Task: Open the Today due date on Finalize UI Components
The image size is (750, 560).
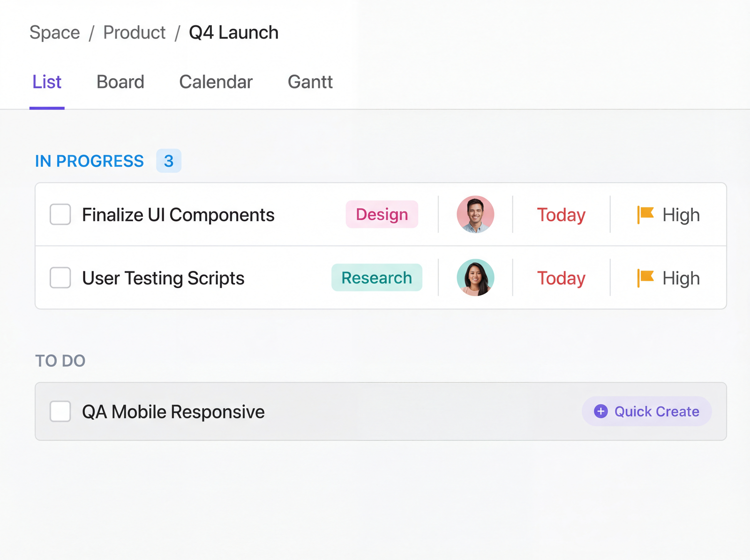Action: pyautogui.click(x=561, y=215)
